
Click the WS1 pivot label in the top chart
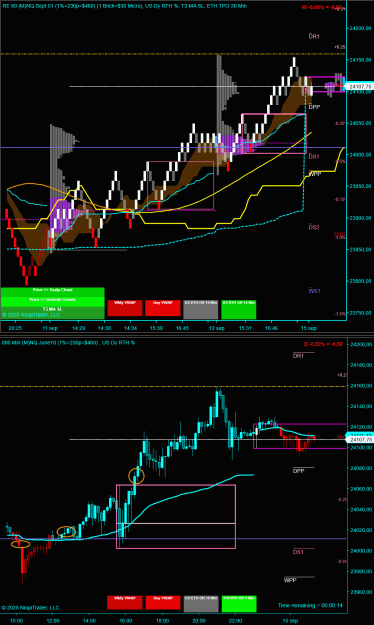315,291
